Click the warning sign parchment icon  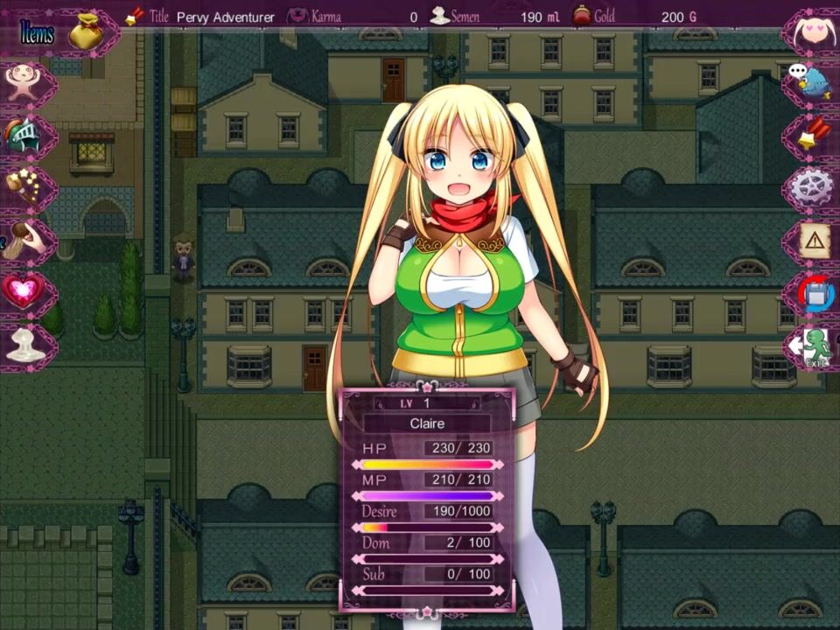(x=815, y=240)
